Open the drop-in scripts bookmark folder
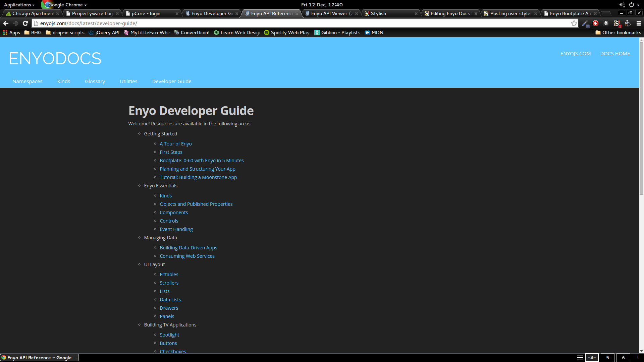Screen dimensions: 644x362 pyautogui.click(x=65, y=33)
